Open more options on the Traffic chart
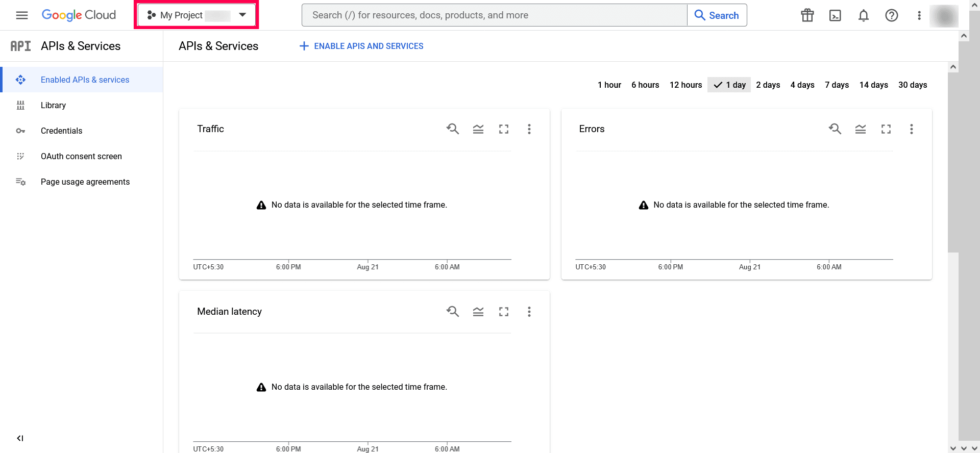The width and height of the screenshot is (980, 453). coord(529,129)
